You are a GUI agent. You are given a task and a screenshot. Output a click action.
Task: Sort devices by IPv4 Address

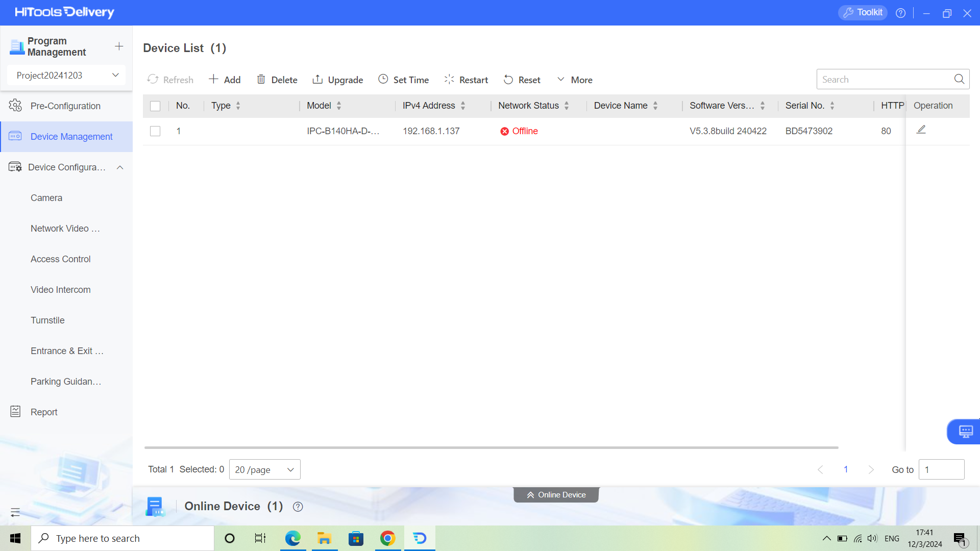pos(462,106)
